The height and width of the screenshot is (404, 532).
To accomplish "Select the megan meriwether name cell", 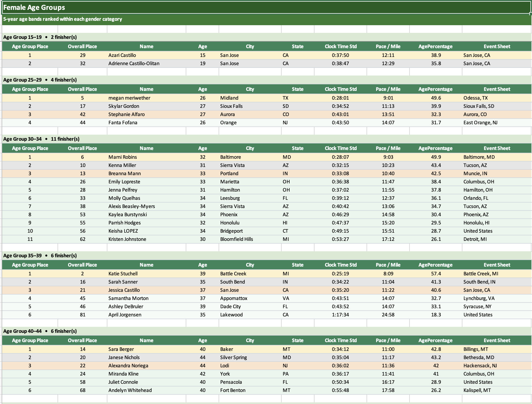I will tap(129, 98).
